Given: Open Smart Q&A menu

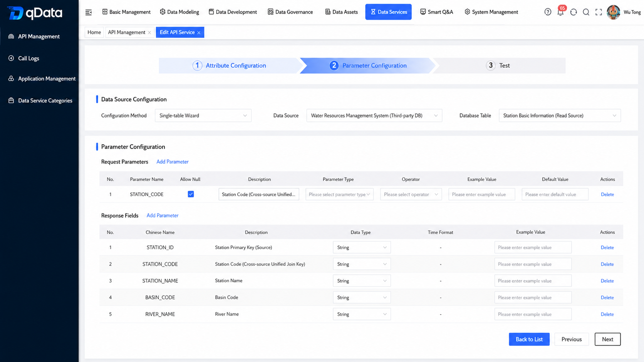Looking at the screenshot, I should click(x=437, y=12).
